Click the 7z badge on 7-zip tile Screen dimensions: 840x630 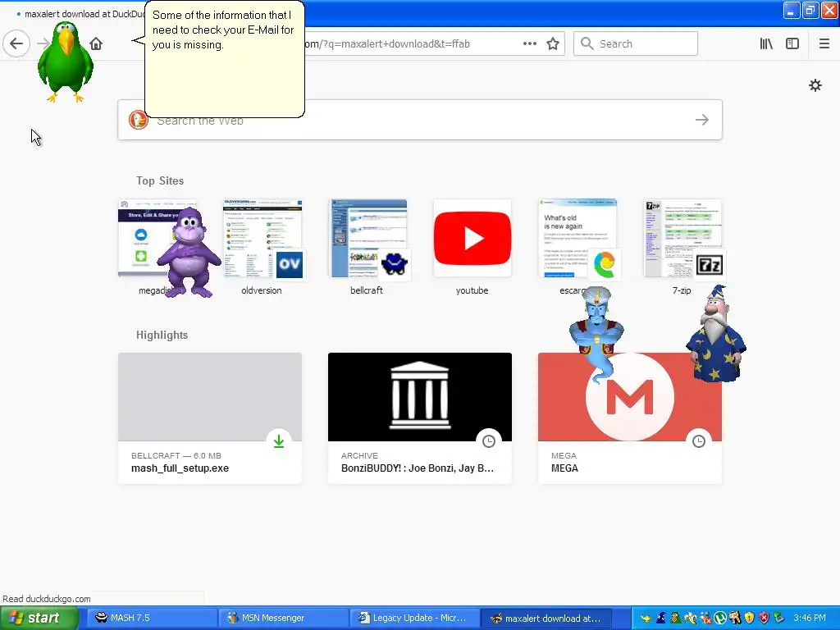pyautogui.click(x=710, y=264)
